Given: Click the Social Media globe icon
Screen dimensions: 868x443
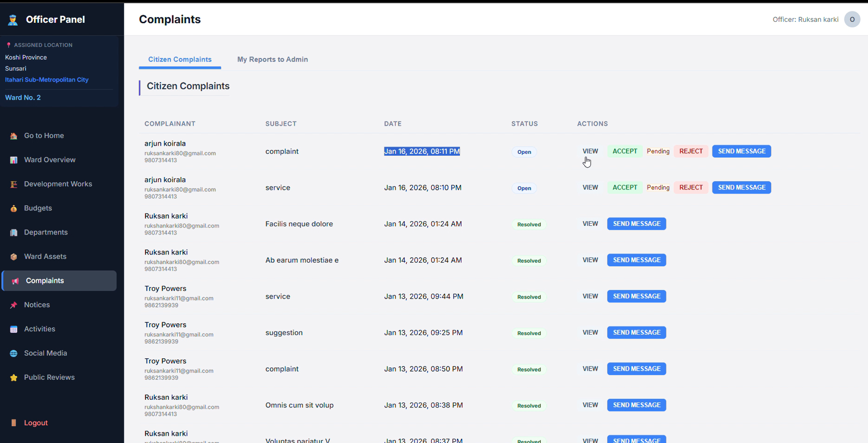Looking at the screenshot, I should (14, 353).
